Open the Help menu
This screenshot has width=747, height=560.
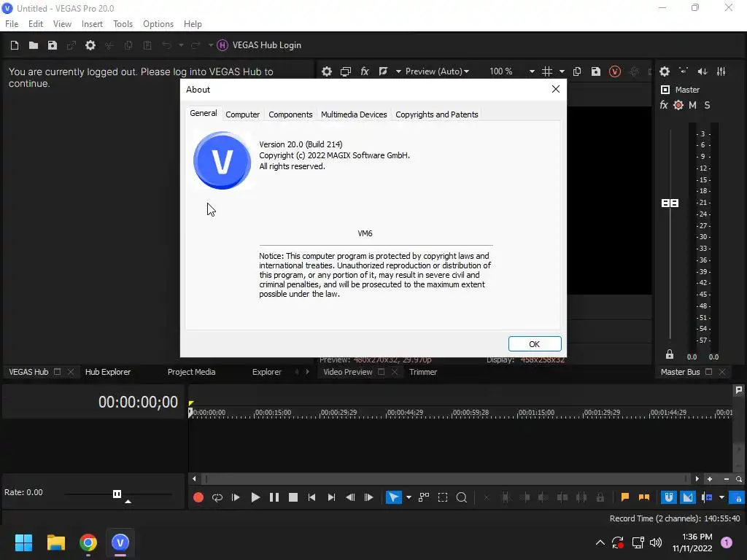193,24
